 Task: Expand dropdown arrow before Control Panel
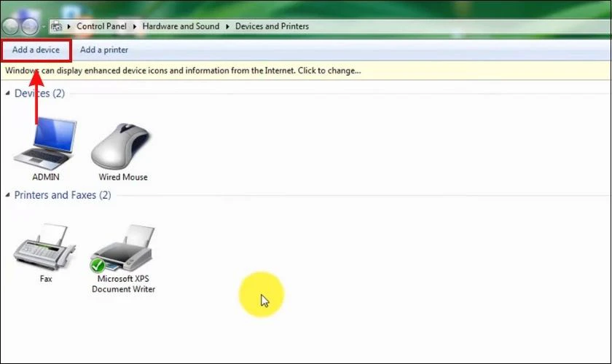(69, 26)
